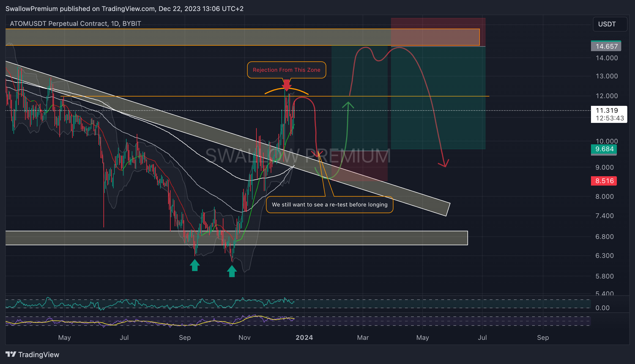Click the Nov label on time axis

coord(244,338)
